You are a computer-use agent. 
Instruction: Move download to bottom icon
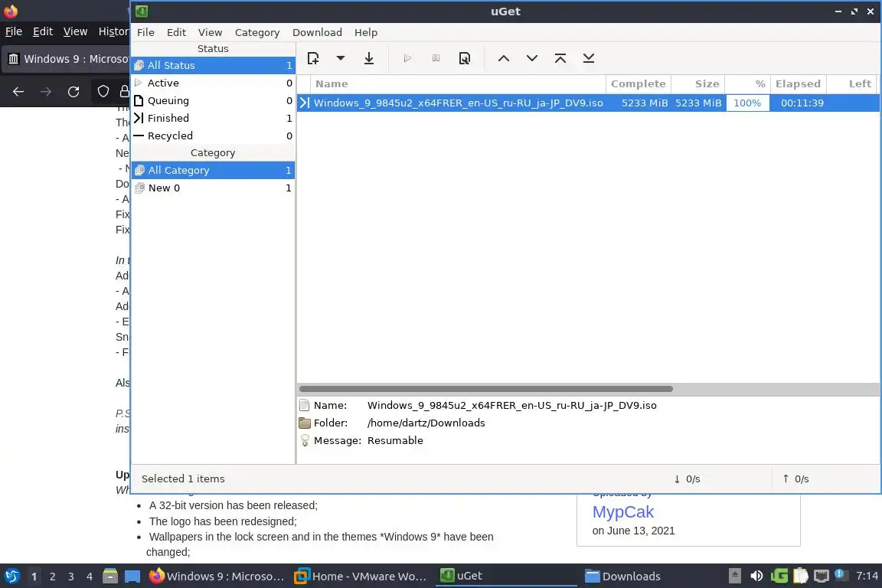tap(589, 58)
